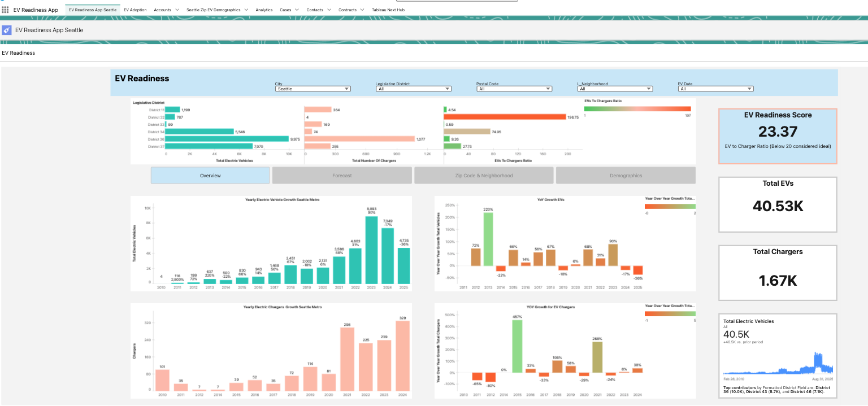This screenshot has width=868, height=406.
Task: Expand the Contacts tab dropdown chevron
Action: pos(329,10)
